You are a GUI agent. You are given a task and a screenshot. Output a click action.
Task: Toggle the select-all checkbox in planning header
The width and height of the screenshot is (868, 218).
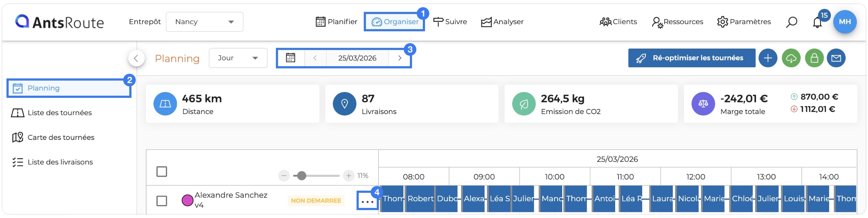[162, 172]
